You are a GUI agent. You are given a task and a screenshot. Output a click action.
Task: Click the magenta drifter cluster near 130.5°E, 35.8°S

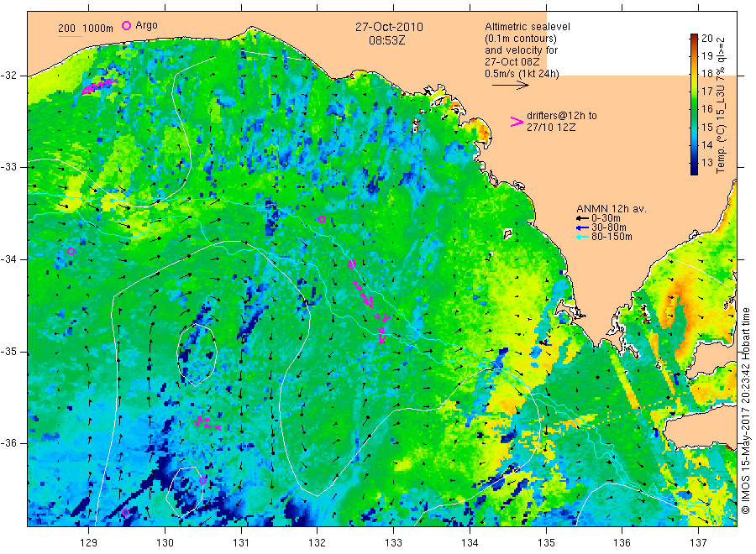[207, 423]
